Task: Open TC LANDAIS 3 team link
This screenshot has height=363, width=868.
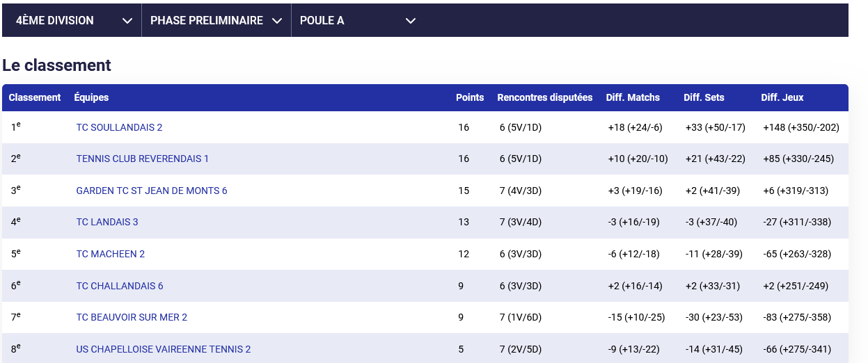Action: pyautogui.click(x=107, y=222)
